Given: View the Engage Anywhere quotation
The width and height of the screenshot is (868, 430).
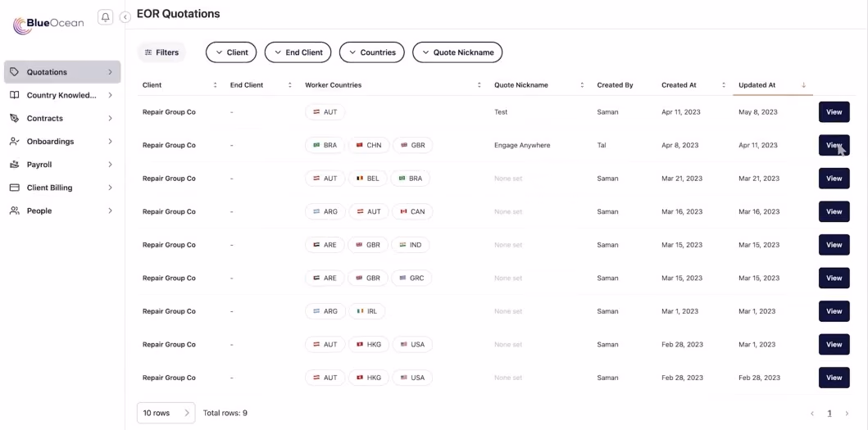Looking at the screenshot, I should 834,145.
